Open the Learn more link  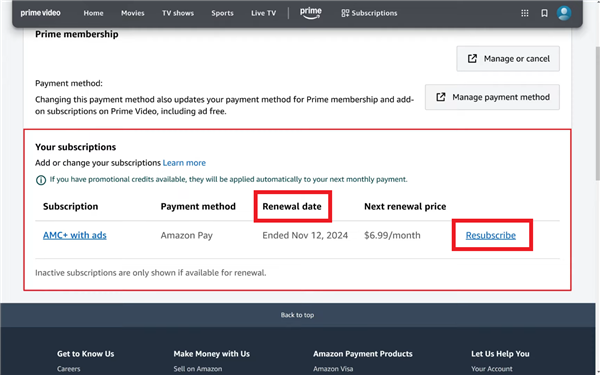[x=184, y=163]
